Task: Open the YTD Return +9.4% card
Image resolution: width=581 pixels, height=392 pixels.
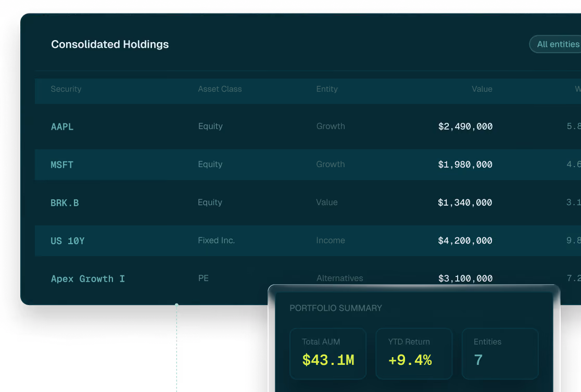Action: [414, 354]
